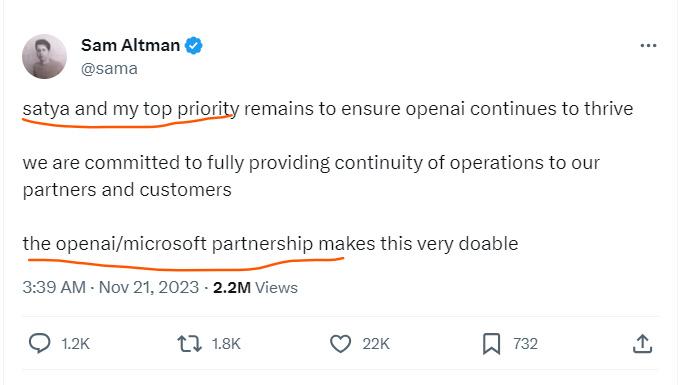The image size is (692, 385).
Task: Click the 732 bookmarks count
Action: (525, 343)
